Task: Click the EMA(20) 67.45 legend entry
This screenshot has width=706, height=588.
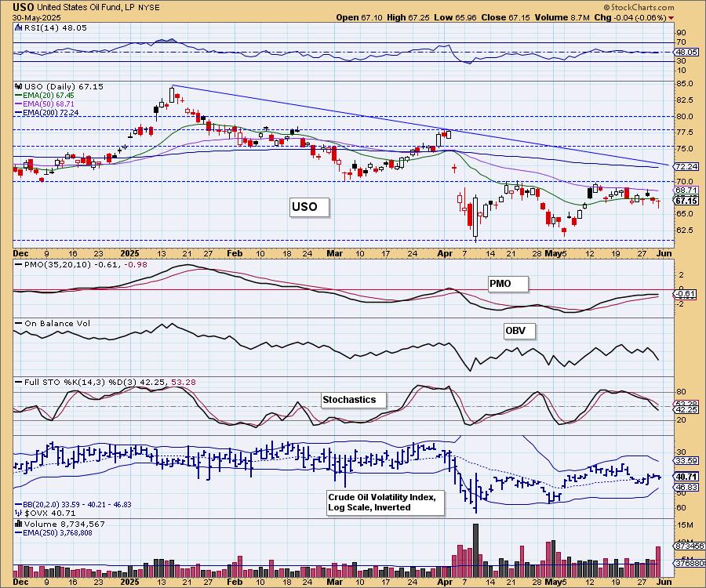Action: tap(48, 96)
